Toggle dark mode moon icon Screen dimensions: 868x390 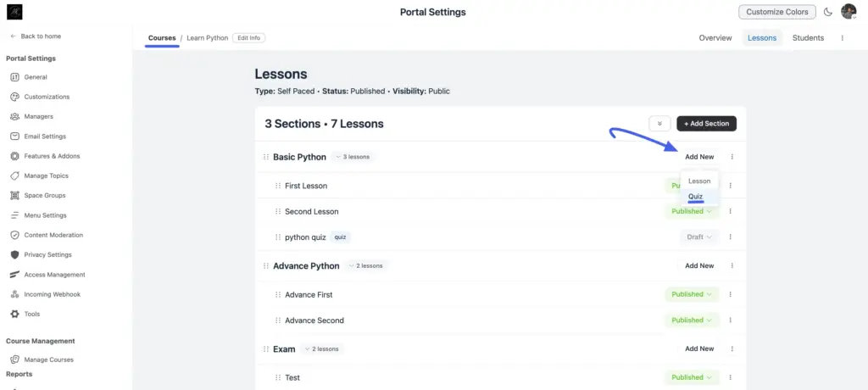828,12
